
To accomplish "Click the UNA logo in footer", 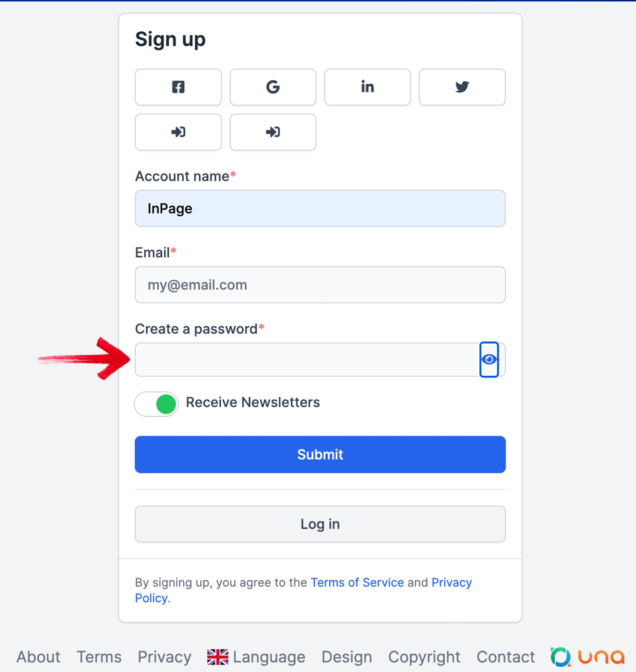I will (587, 657).
